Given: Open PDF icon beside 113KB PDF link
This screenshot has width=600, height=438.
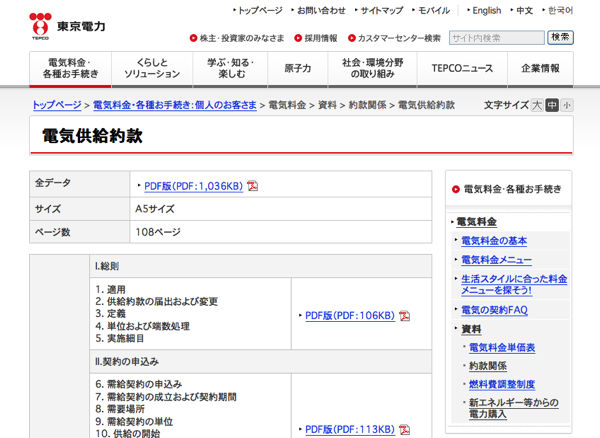Looking at the screenshot, I should pyautogui.click(x=404, y=430).
